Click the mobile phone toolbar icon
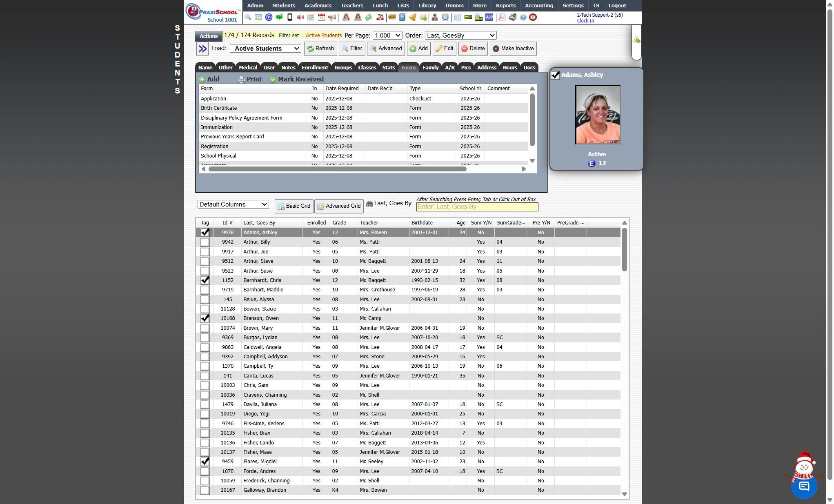 pyautogui.click(x=290, y=17)
